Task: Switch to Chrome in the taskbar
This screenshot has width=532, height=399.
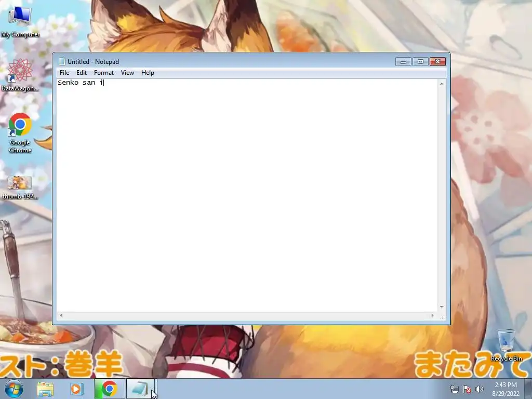Action: coord(109,389)
